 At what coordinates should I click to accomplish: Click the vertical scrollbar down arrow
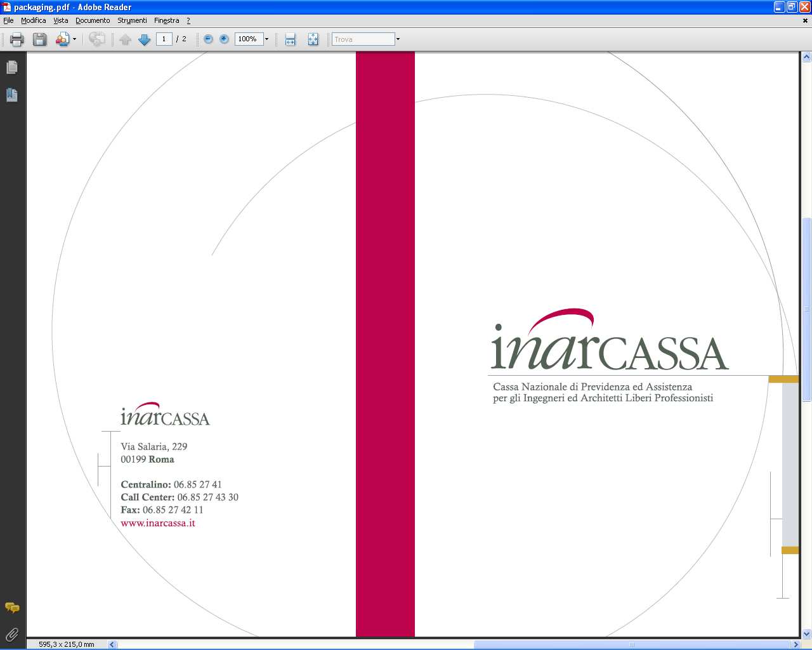[806, 633]
